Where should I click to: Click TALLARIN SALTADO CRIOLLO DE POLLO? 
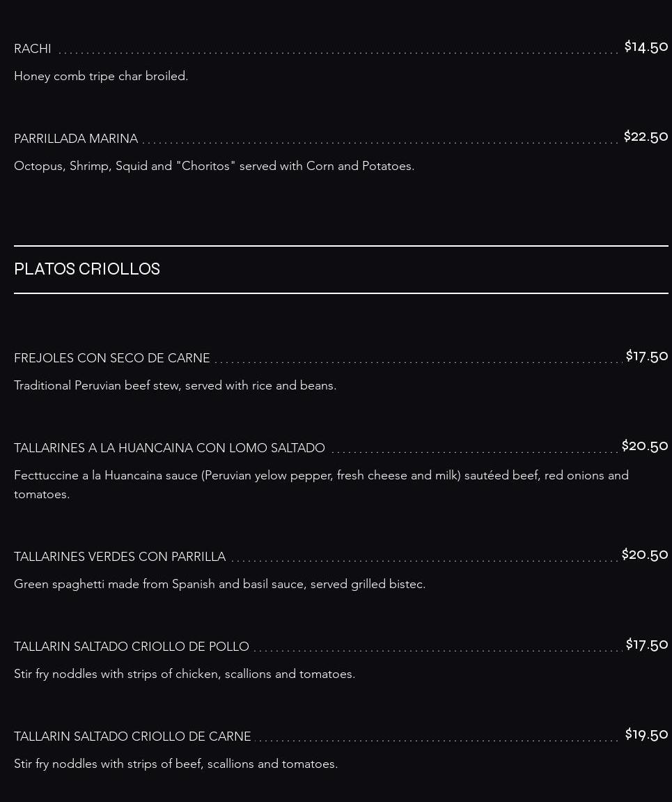pos(132,647)
